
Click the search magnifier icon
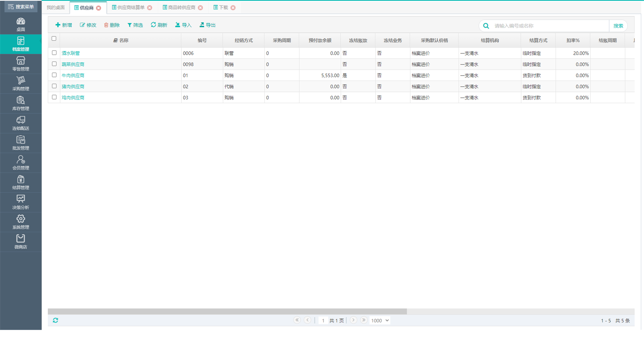[x=486, y=26]
